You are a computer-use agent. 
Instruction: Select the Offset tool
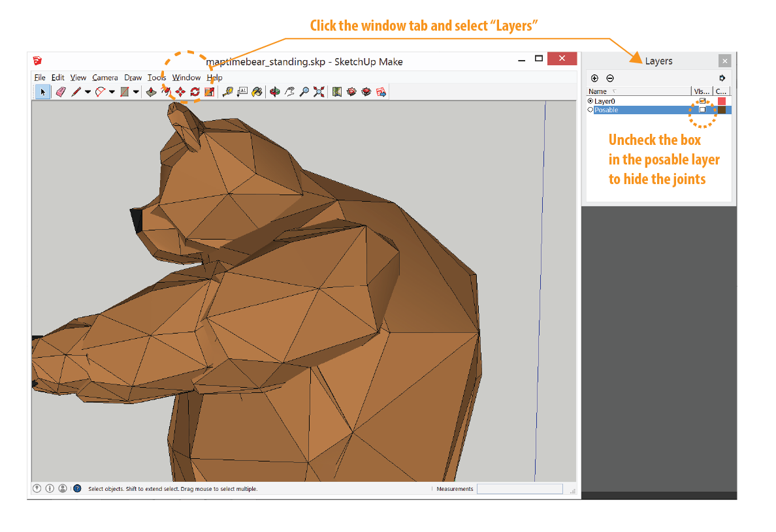pos(167,92)
